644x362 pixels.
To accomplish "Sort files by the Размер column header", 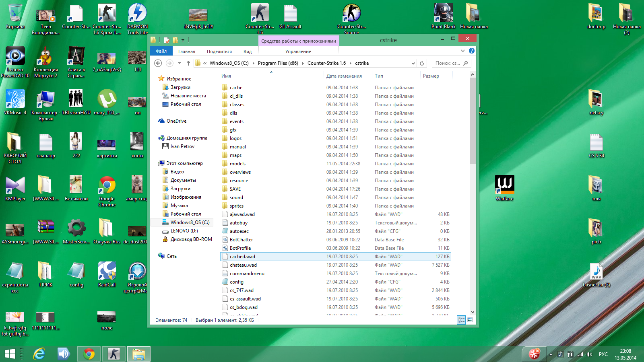I will (x=431, y=76).
